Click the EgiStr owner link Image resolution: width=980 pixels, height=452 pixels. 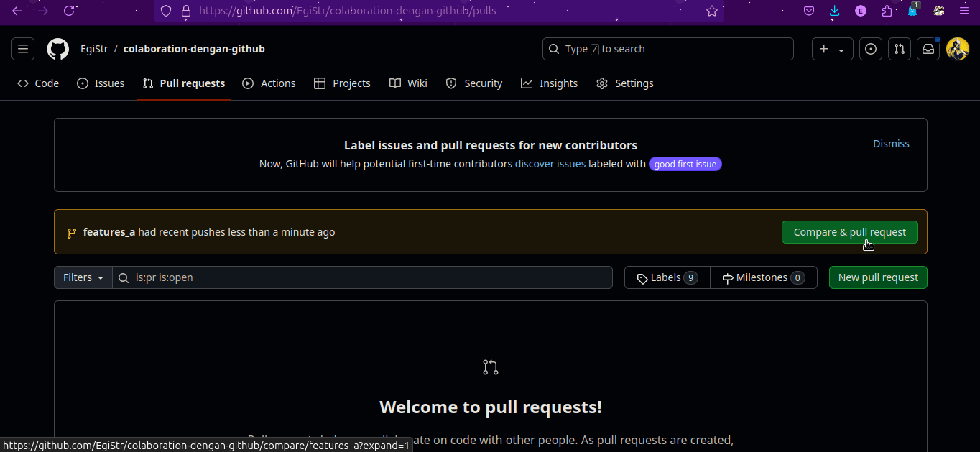point(94,49)
